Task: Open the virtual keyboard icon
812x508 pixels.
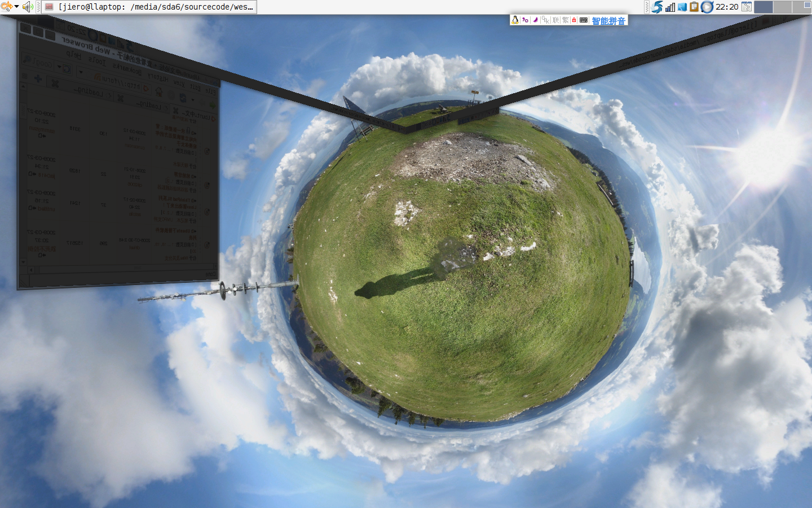Action: [584, 20]
